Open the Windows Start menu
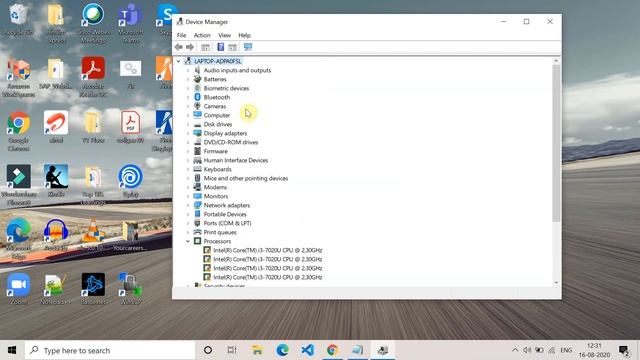This screenshot has height=360, width=640. 12,350
